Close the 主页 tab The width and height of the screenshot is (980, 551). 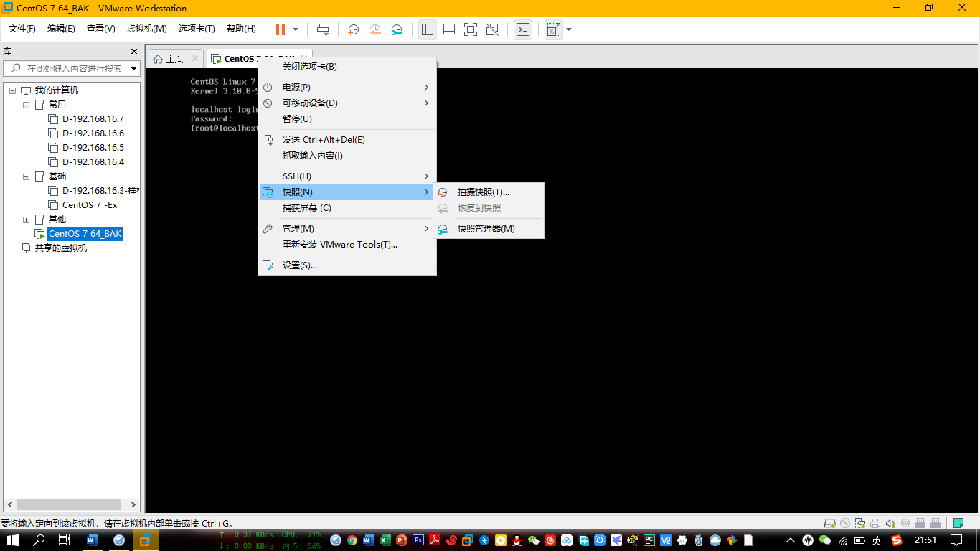pyautogui.click(x=195, y=59)
